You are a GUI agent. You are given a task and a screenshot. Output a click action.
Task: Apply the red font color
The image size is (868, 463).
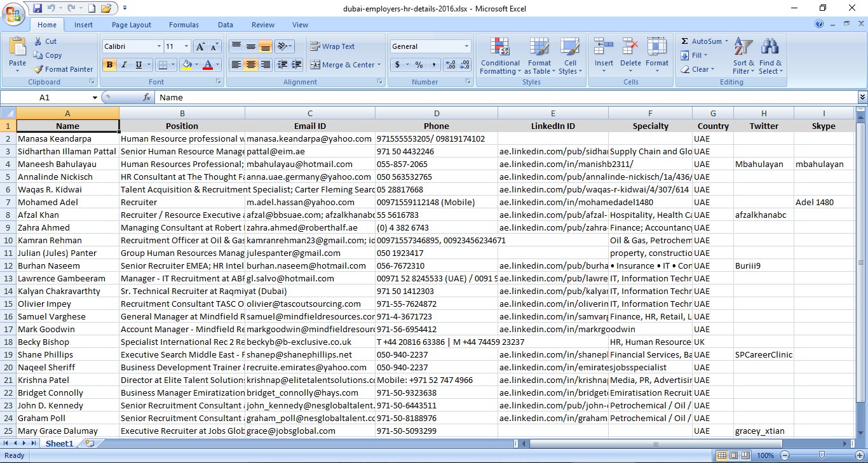(207, 64)
